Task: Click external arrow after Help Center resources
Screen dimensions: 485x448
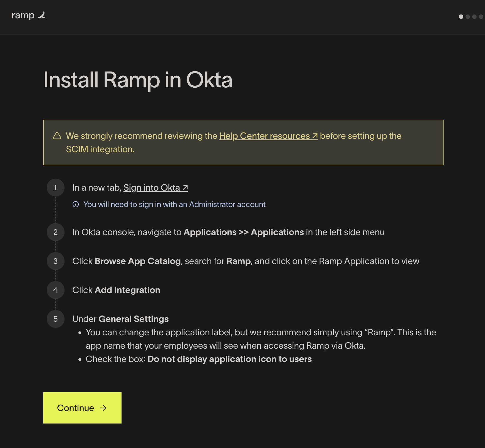Action: [x=315, y=136]
